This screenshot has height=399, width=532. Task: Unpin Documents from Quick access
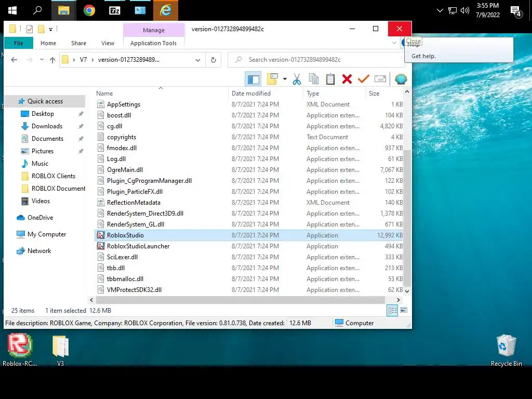pyautogui.click(x=81, y=139)
